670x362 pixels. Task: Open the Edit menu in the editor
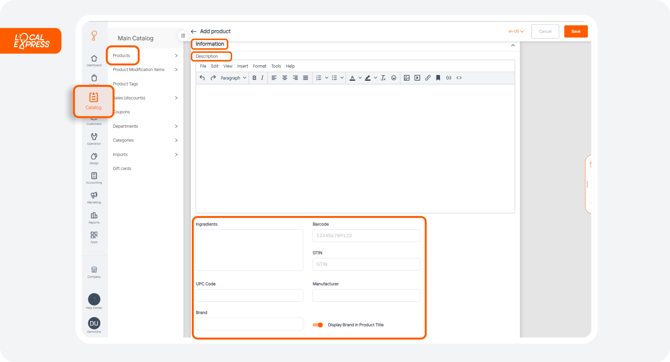coord(215,66)
